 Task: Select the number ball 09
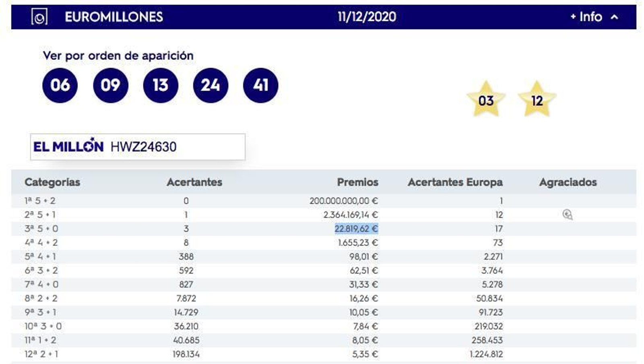coord(111,85)
